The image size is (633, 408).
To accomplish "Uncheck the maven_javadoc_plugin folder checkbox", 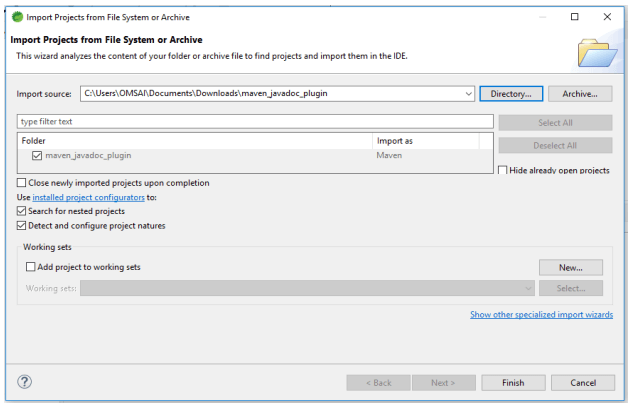I will click(x=37, y=156).
